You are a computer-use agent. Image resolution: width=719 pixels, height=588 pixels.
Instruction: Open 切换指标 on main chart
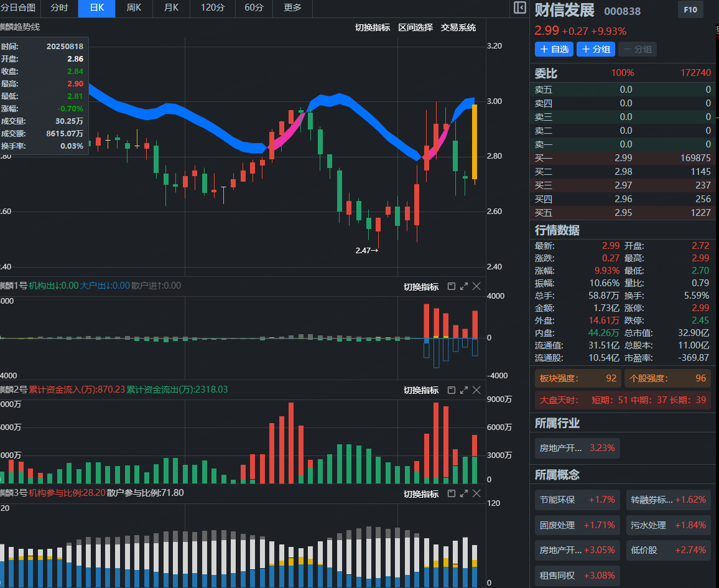pos(372,27)
